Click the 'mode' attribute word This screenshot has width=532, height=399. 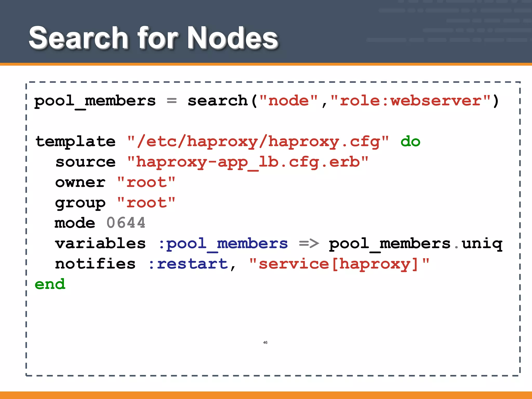click(x=75, y=223)
